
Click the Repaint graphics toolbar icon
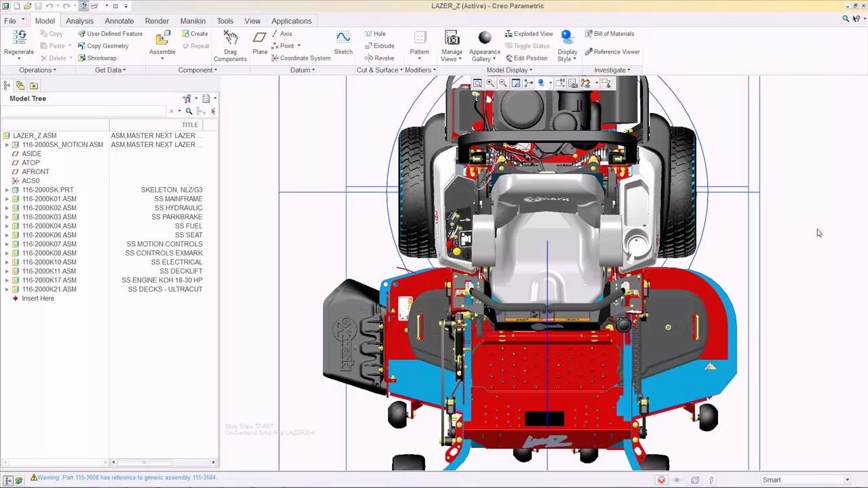pos(515,83)
